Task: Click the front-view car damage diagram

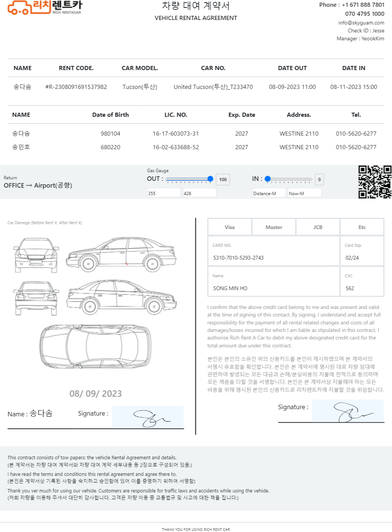Action: tap(36, 255)
